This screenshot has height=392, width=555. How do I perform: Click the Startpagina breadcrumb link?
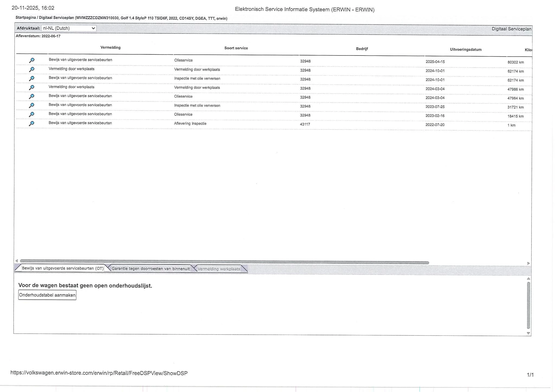point(25,18)
